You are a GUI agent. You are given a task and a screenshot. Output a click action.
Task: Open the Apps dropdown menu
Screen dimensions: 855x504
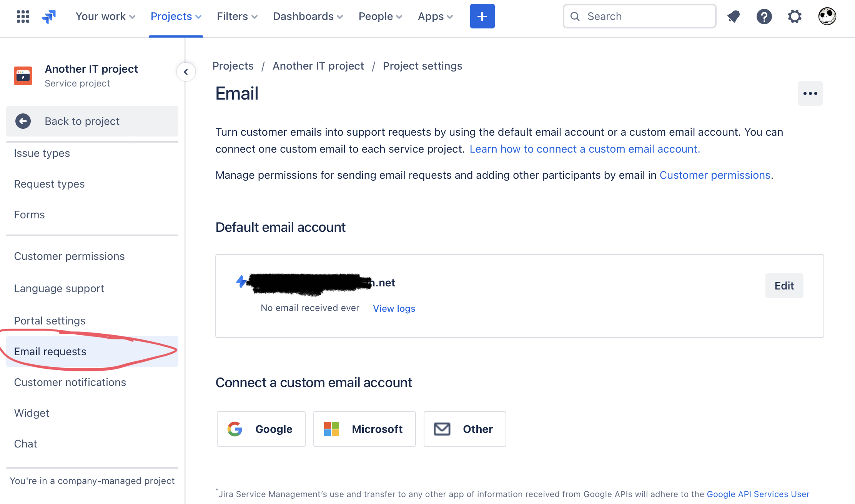point(435,16)
